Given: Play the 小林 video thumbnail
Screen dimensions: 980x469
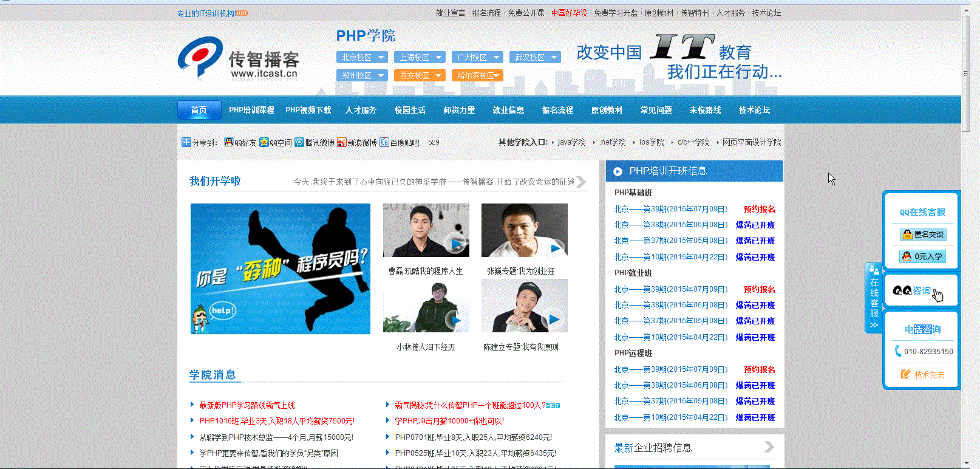Looking at the screenshot, I should (426, 306).
